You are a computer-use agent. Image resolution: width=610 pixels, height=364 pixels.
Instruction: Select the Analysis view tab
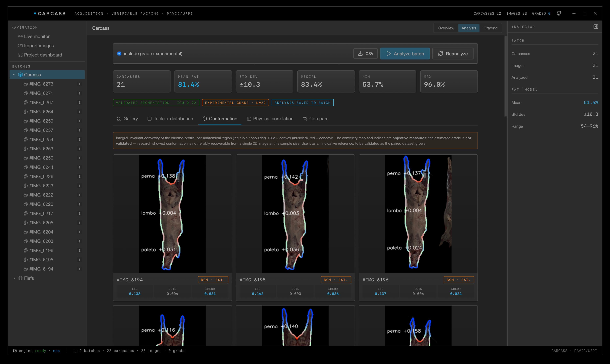coord(469,28)
